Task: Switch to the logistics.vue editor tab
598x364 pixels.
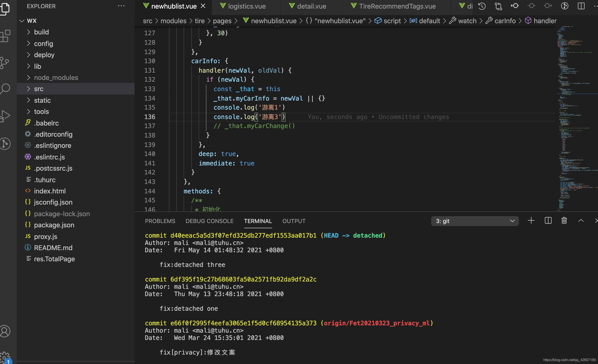Action: (x=247, y=6)
